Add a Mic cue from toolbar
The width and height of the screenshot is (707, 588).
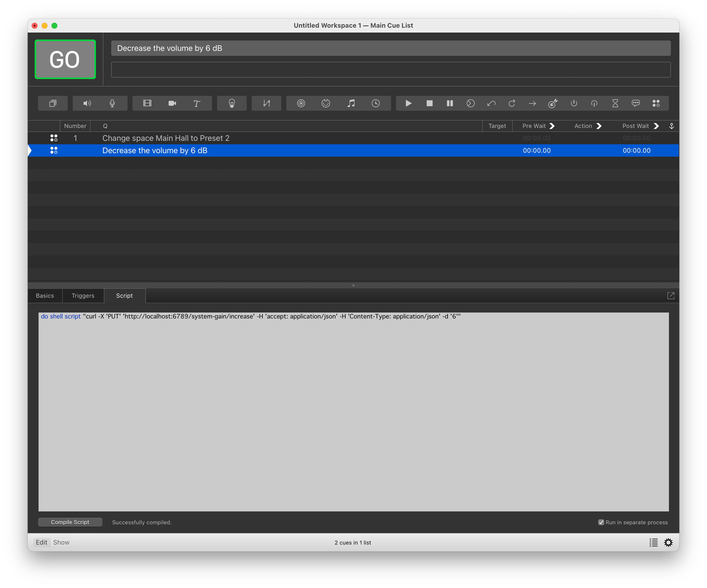112,103
